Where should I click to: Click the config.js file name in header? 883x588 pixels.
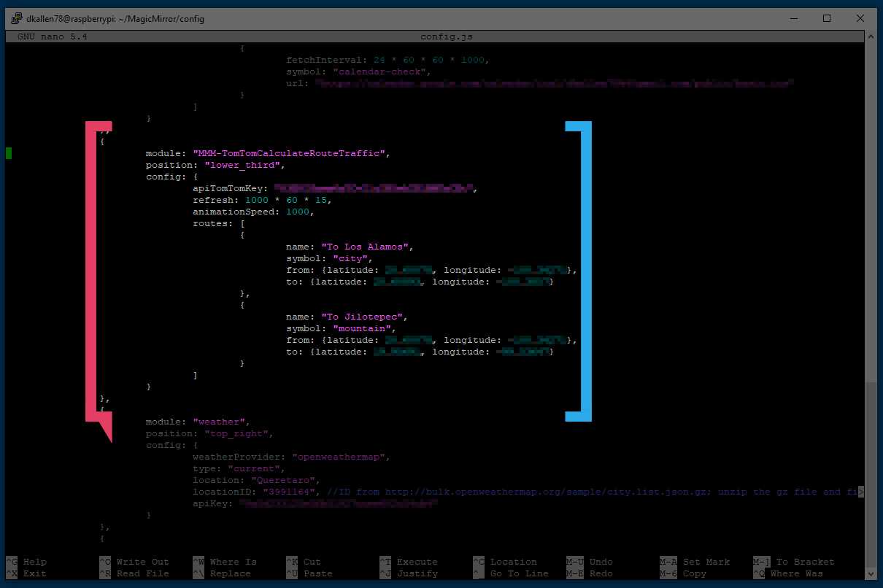447,36
